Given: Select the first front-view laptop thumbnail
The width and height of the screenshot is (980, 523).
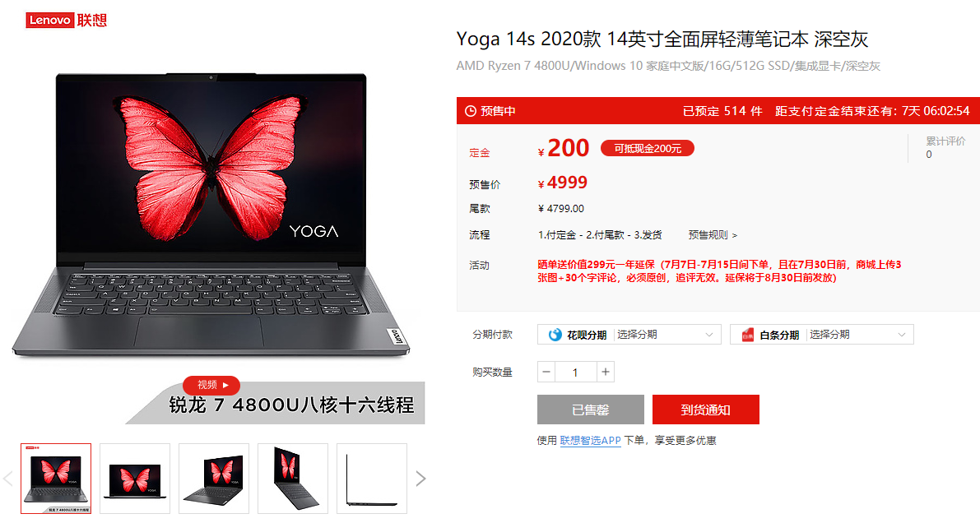Looking at the screenshot, I should click(x=56, y=479).
